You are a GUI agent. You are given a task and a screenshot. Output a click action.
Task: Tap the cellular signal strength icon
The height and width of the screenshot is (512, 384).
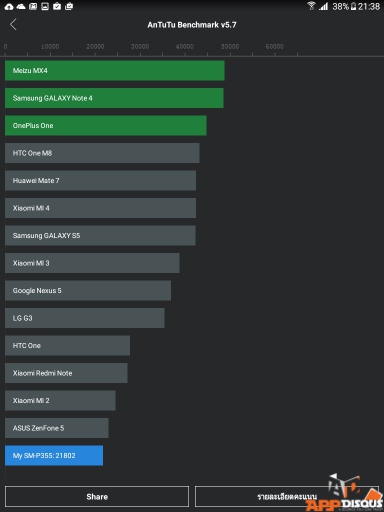pyautogui.click(x=323, y=6)
